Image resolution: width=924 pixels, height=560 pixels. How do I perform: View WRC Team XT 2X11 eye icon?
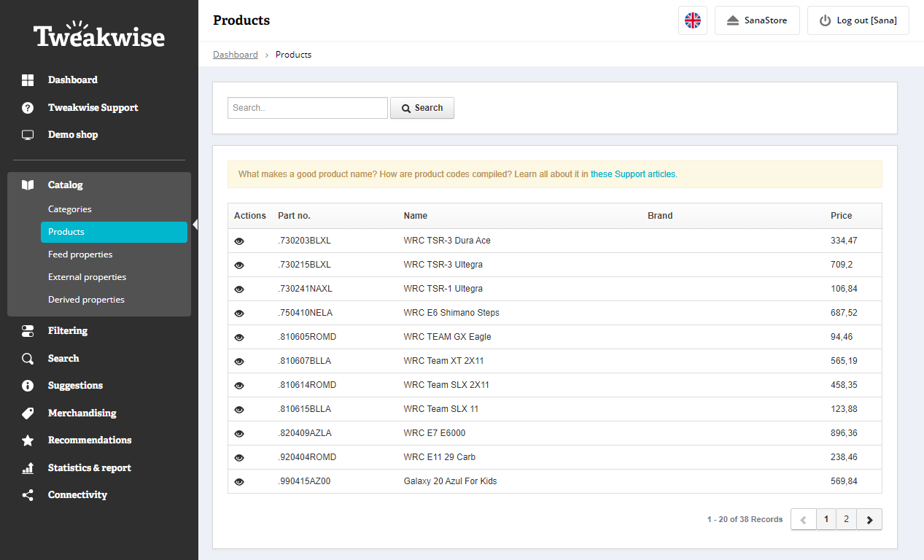tap(239, 361)
